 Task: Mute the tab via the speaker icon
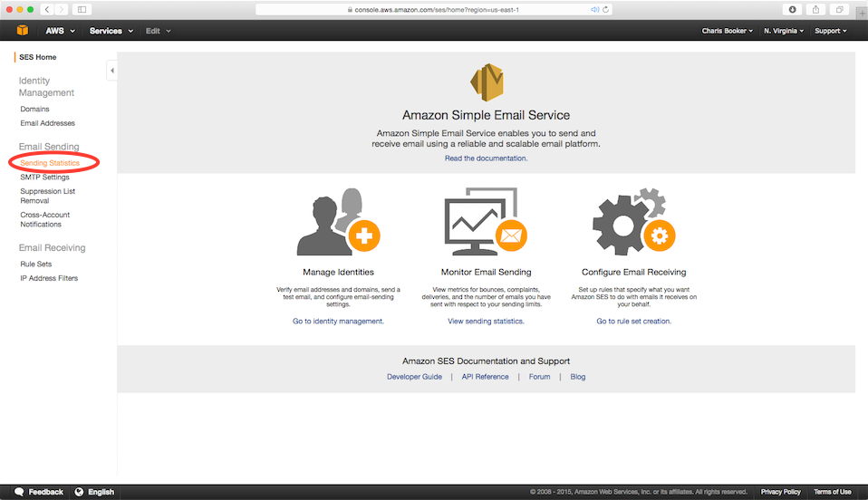point(594,9)
